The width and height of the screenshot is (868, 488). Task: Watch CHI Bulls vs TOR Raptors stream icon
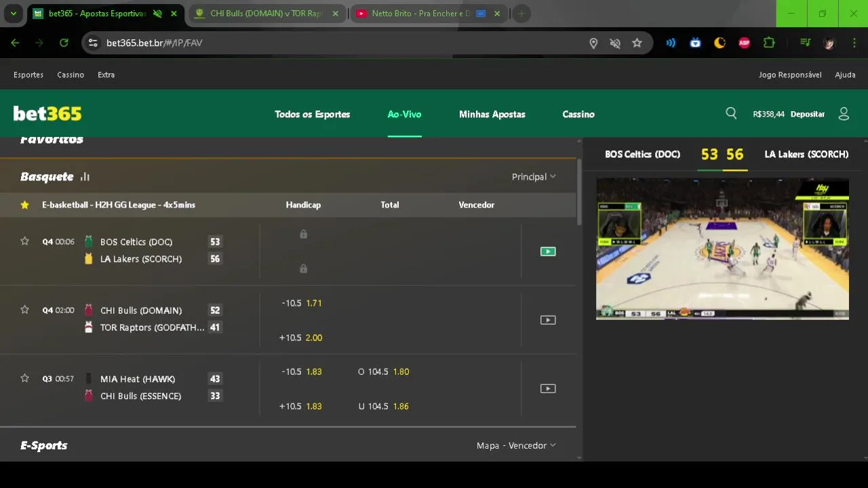548,320
